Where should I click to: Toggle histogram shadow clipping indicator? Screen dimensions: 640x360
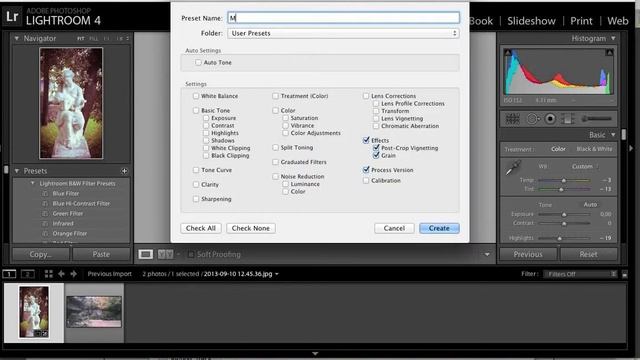[x=508, y=53]
